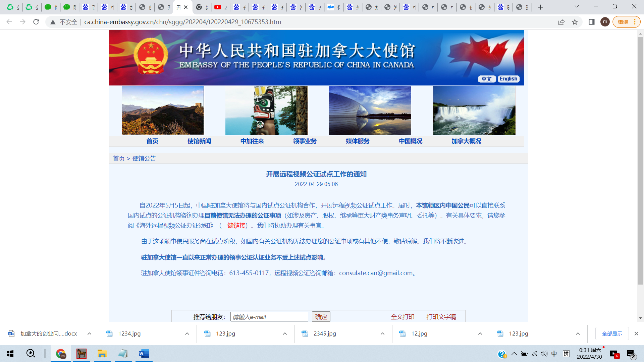Switch to the first Baidu paw tab
The height and width of the screenshot is (362, 644).
[89, 7]
